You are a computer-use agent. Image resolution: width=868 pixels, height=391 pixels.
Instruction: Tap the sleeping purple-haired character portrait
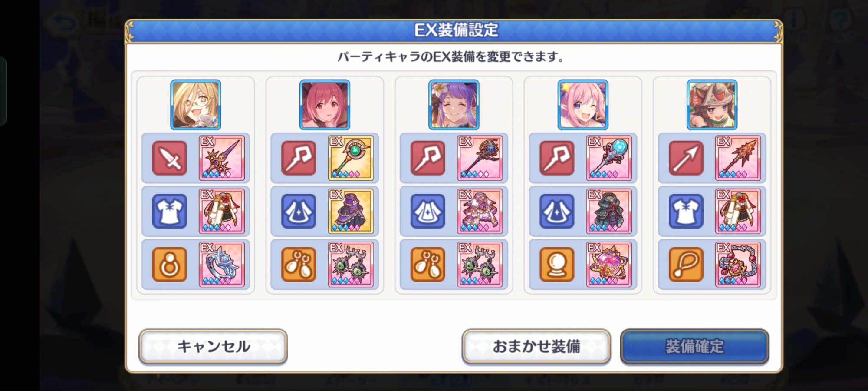454,105
